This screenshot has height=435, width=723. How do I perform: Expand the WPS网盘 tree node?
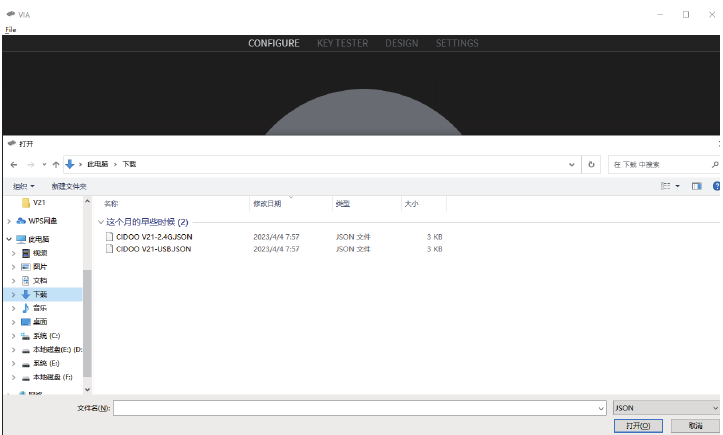point(10,221)
